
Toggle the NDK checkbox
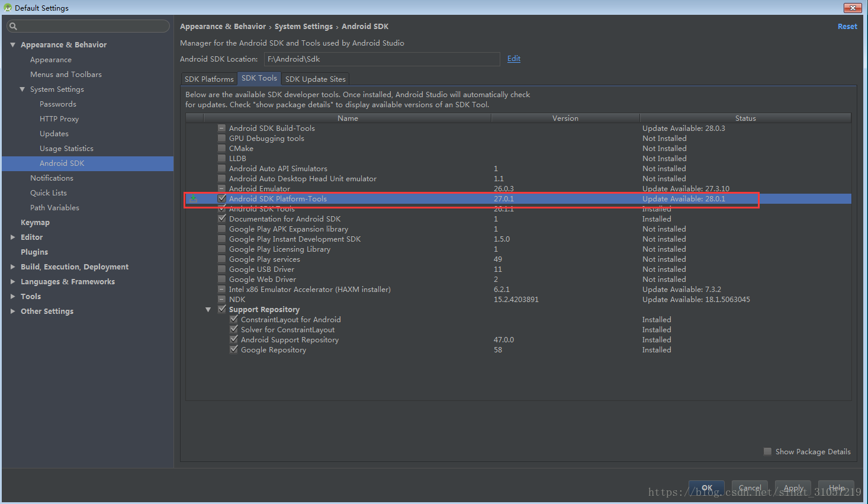pyautogui.click(x=221, y=299)
